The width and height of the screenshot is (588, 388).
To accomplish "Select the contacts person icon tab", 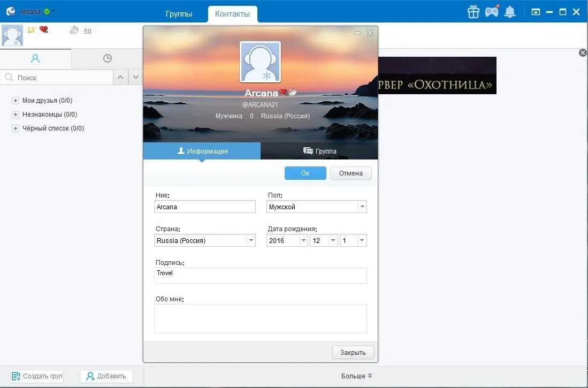I will [x=35, y=58].
